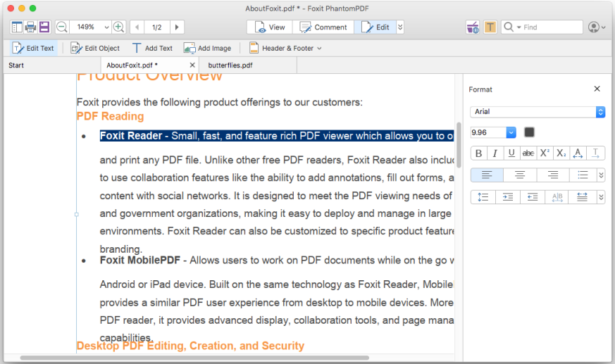
Task: Select align right
Action: (x=553, y=175)
